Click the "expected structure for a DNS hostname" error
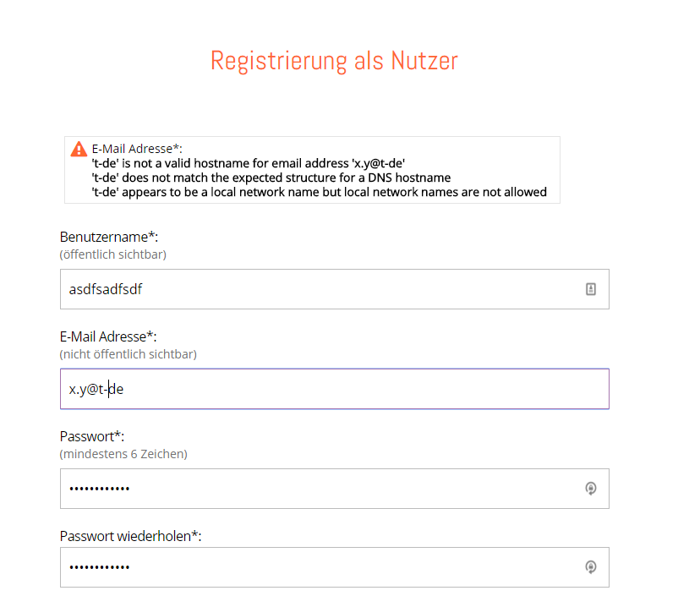Screen dimensions: 700x607 (271, 178)
